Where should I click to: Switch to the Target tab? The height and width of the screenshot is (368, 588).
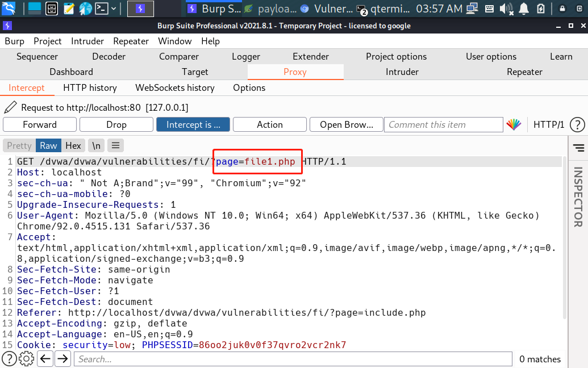[x=195, y=72]
